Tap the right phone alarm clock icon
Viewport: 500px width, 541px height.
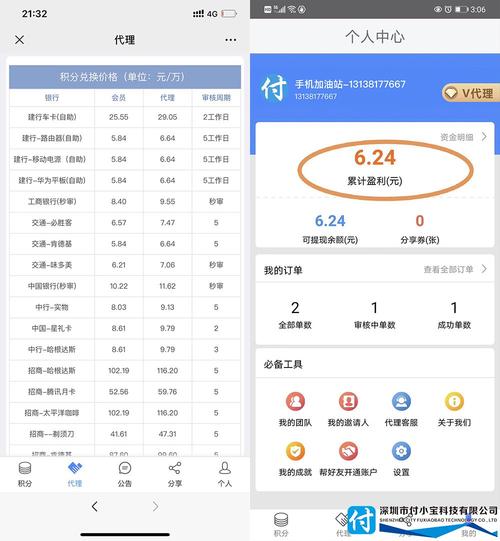[448, 9]
